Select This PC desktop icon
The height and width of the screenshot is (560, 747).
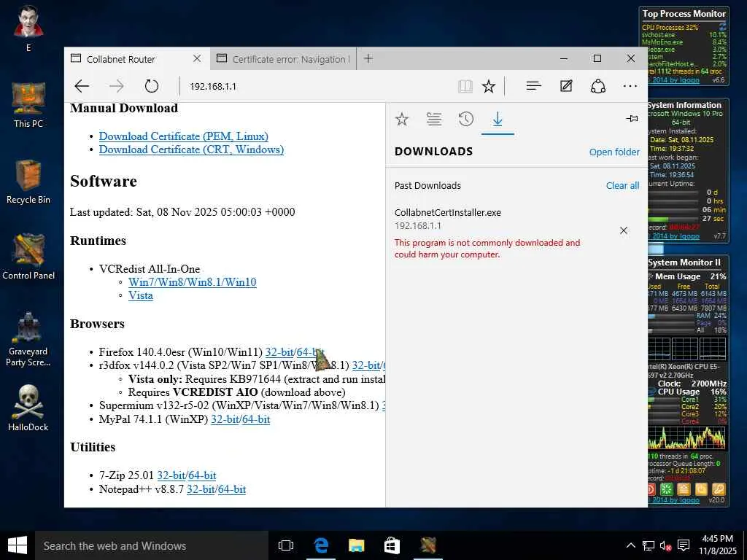(x=28, y=105)
